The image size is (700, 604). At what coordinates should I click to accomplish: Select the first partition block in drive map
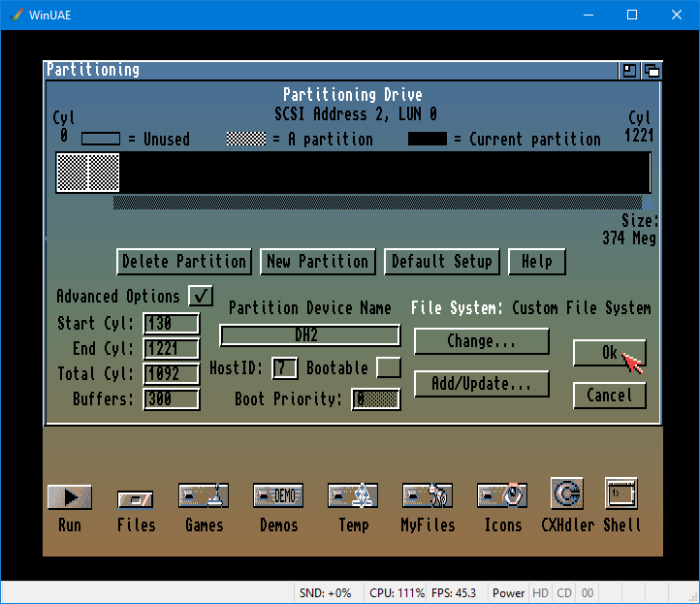(x=72, y=173)
